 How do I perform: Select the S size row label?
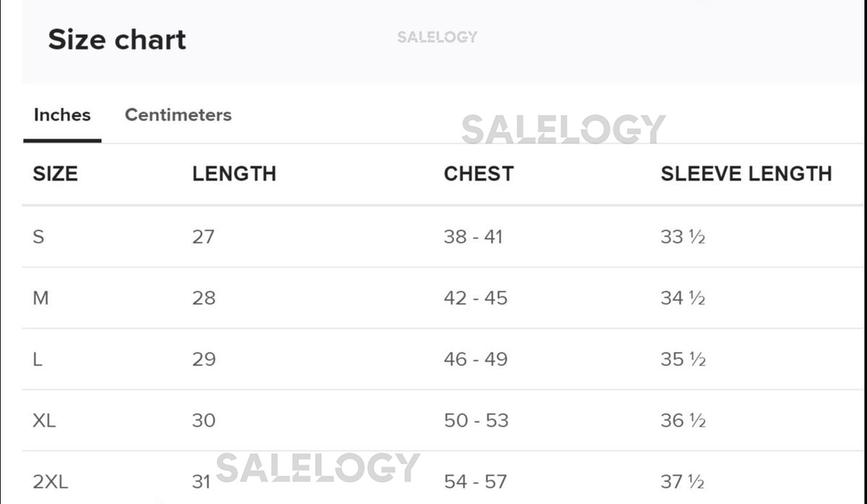point(38,236)
